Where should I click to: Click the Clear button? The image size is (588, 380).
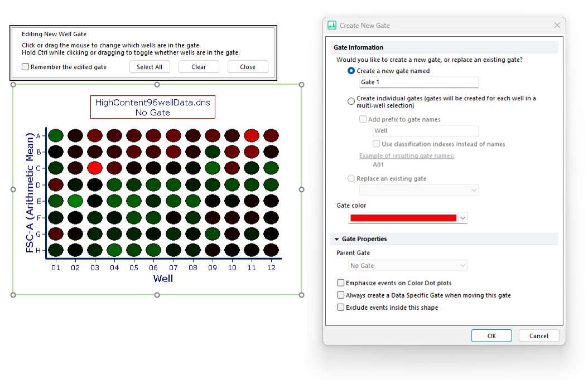point(199,67)
